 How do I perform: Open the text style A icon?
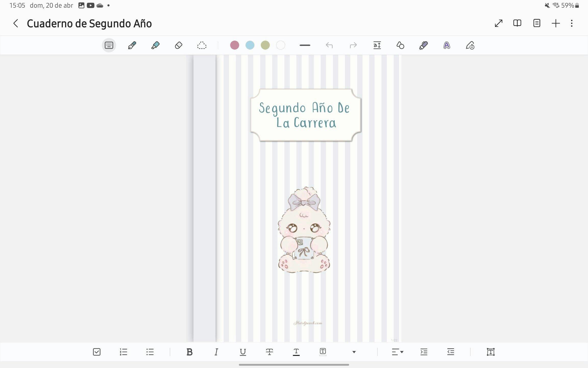pyautogui.click(x=447, y=45)
